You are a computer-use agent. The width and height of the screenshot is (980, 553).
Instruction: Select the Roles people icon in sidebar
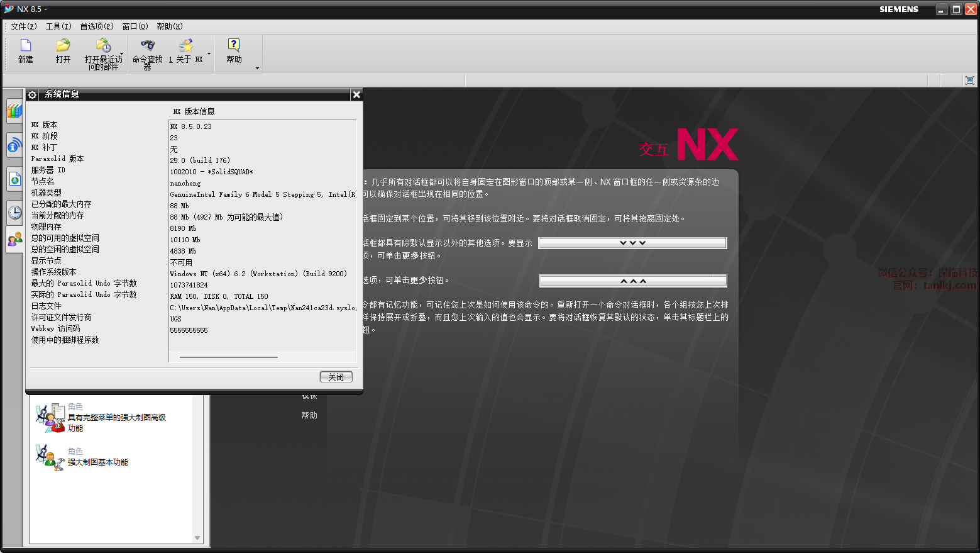pyautogui.click(x=14, y=240)
